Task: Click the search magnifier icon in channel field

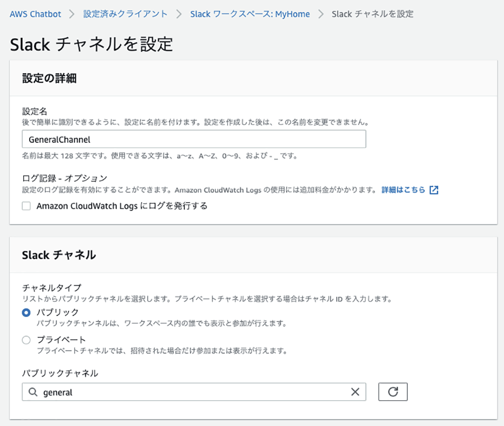Action: click(33, 392)
